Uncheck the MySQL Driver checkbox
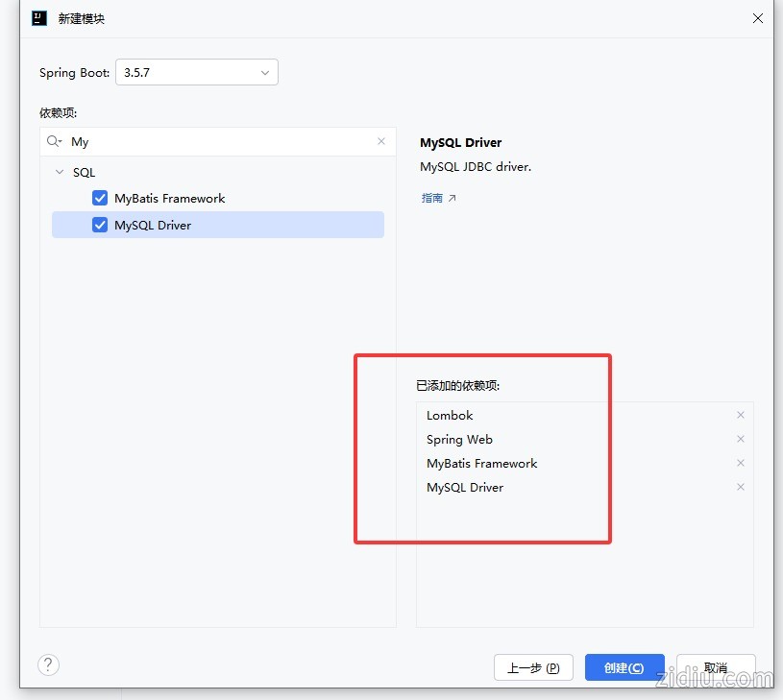Image resolution: width=783 pixels, height=700 pixels. 100,225
